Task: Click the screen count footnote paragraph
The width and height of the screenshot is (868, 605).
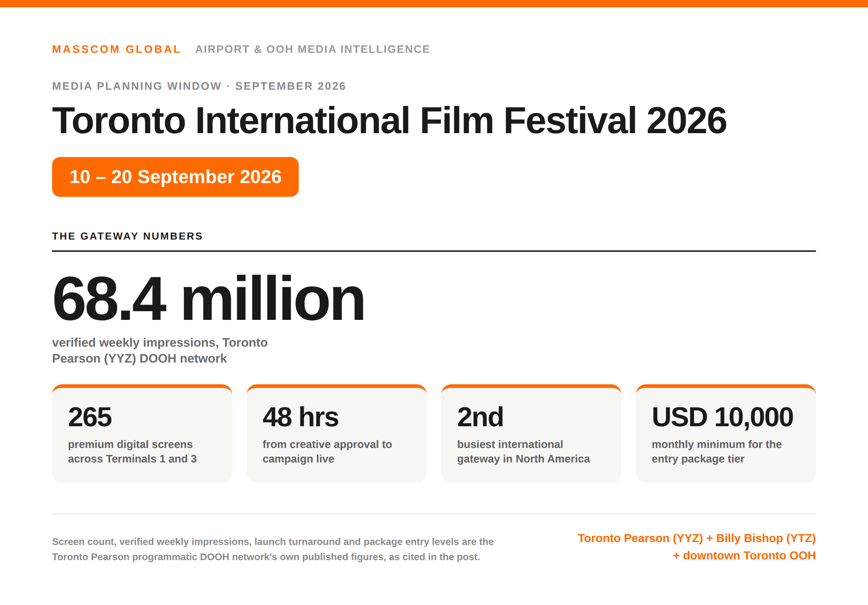Action: (273, 549)
